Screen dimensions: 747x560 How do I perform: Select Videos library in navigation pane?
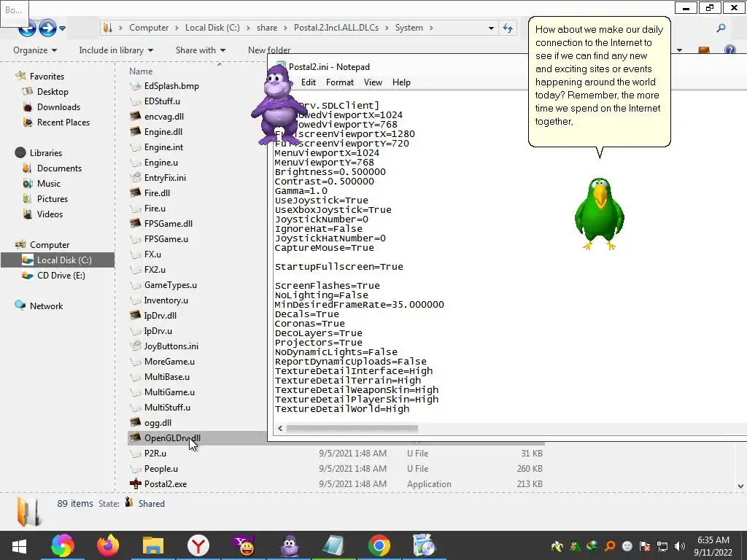coord(50,214)
